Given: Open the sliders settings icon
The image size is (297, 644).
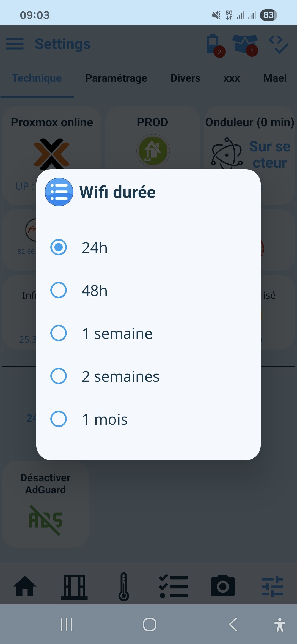Looking at the screenshot, I should click(272, 586).
